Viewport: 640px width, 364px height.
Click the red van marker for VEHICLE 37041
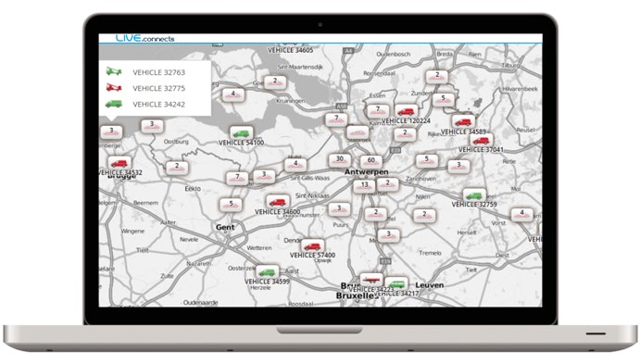(482, 141)
